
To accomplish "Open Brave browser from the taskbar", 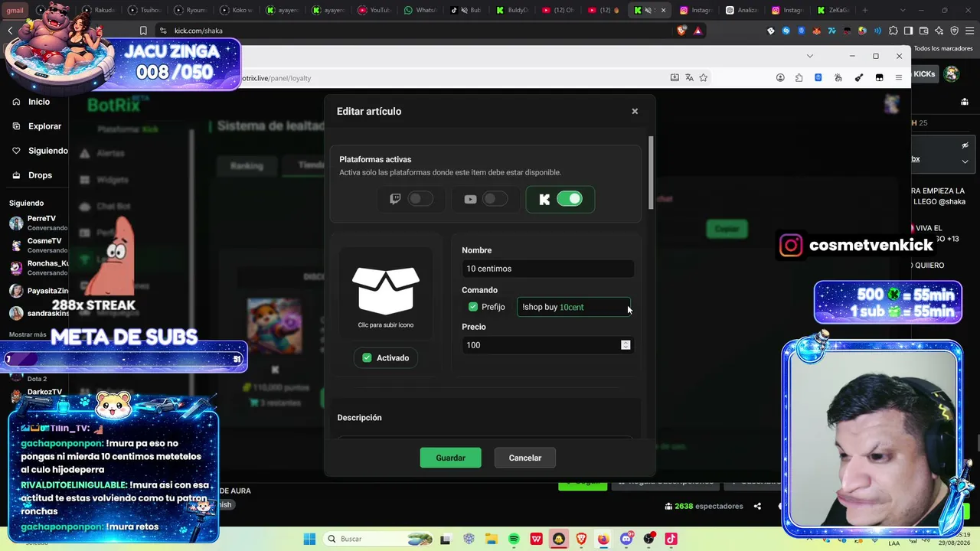I will pos(581,539).
